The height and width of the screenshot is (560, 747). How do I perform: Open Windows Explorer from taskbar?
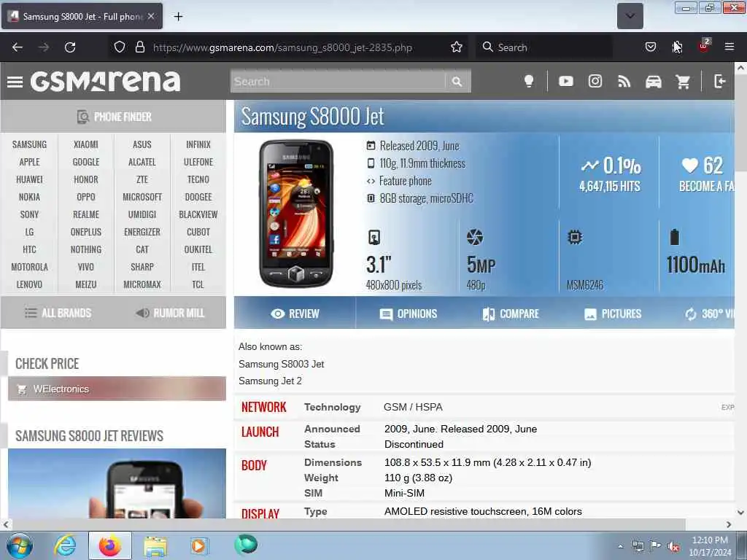click(155, 546)
